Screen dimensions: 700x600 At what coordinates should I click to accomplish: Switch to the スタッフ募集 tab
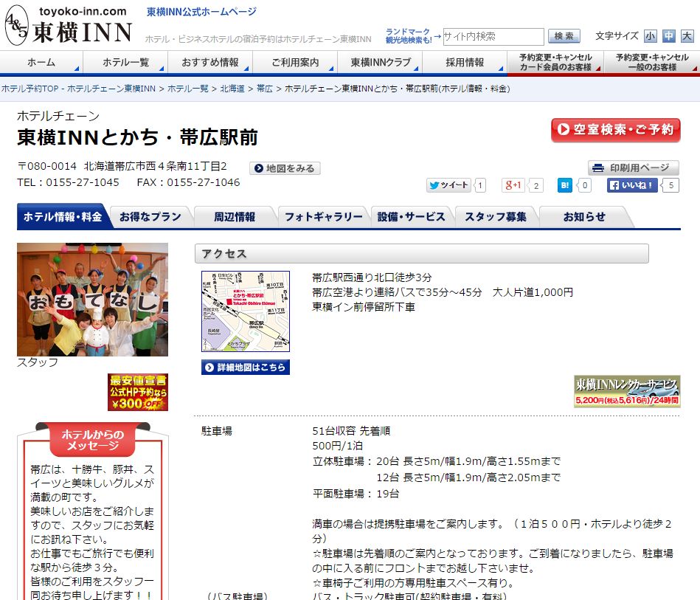pos(496,217)
